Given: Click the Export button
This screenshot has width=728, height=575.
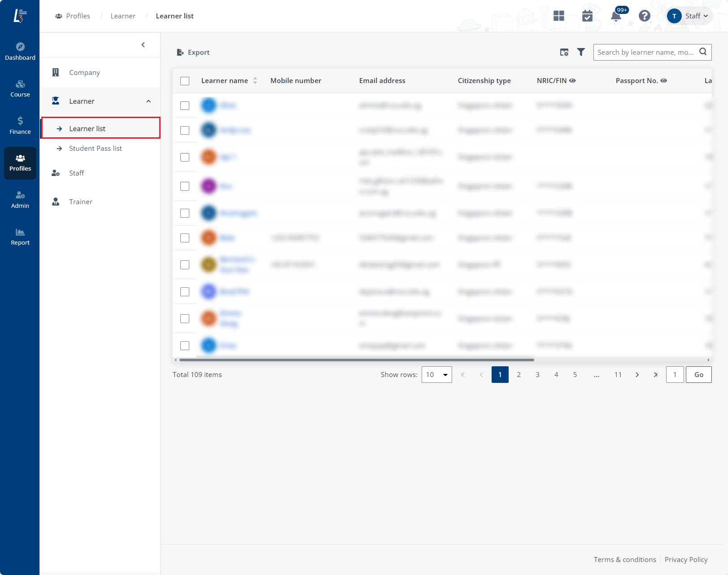Looking at the screenshot, I should coord(193,53).
